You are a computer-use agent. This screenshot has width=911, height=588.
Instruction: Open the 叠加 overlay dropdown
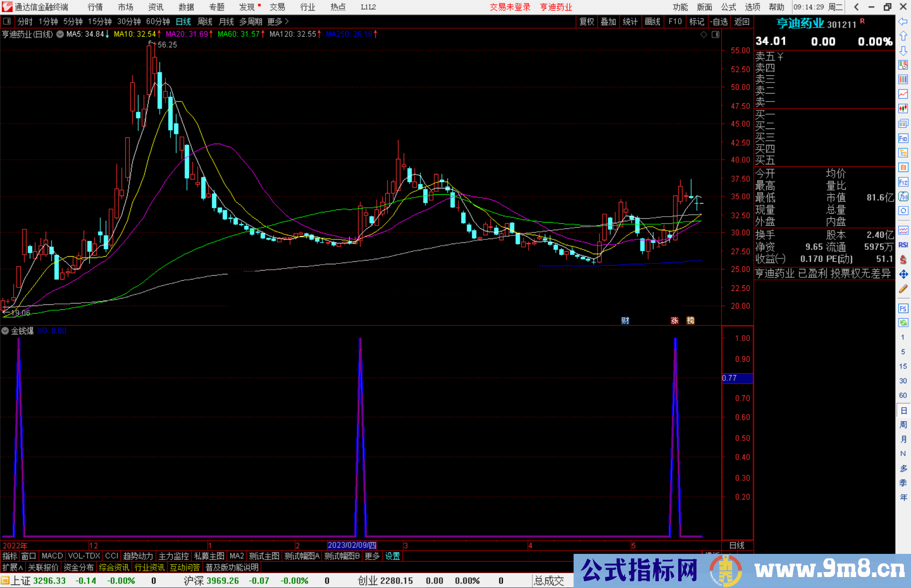(x=608, y=21)
